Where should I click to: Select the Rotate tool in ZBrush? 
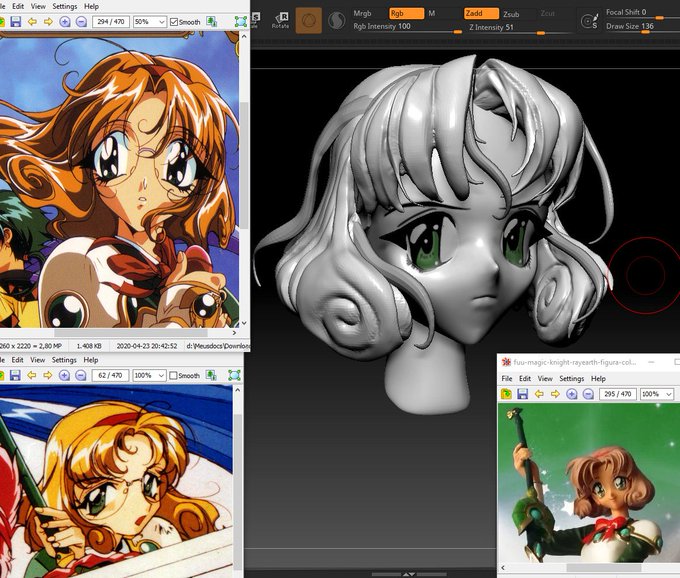pyautogui.click(x=280, y=20)
